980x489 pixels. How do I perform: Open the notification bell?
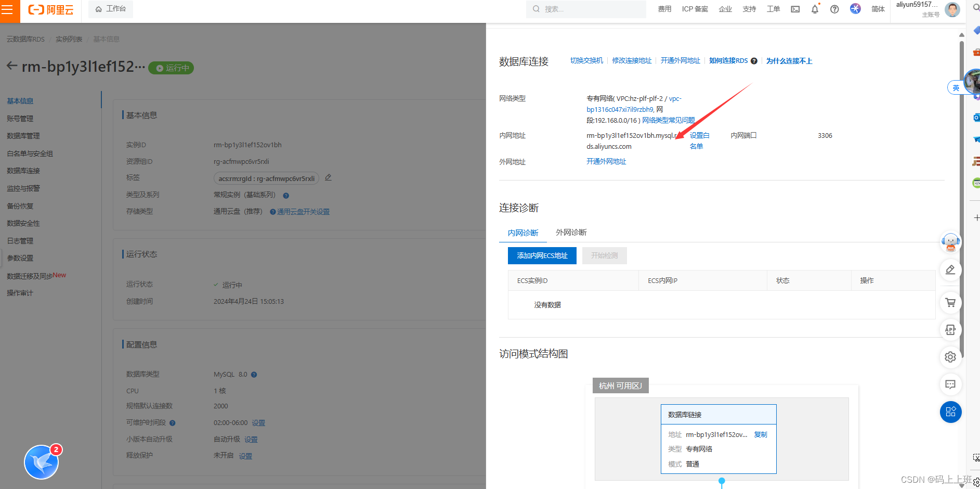pos(815,9)
